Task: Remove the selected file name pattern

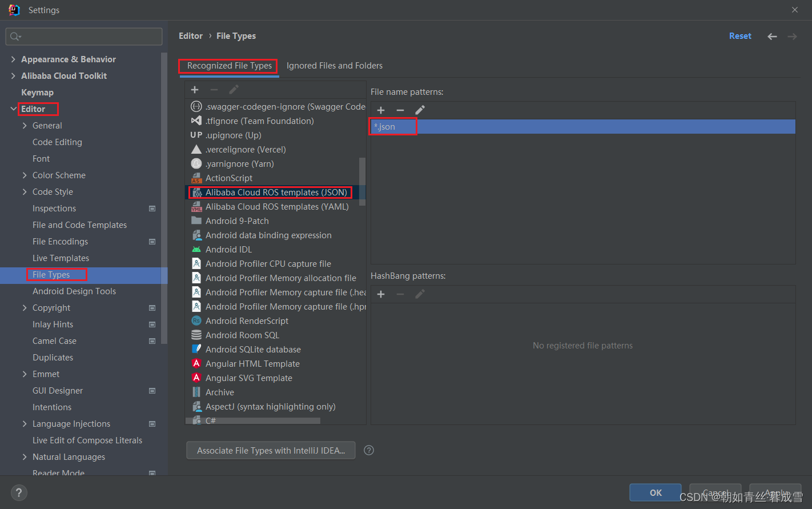Action: point(400,110)
